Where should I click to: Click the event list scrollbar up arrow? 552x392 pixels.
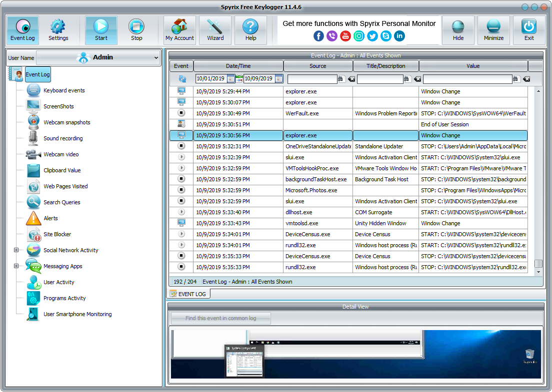point(538,91)
